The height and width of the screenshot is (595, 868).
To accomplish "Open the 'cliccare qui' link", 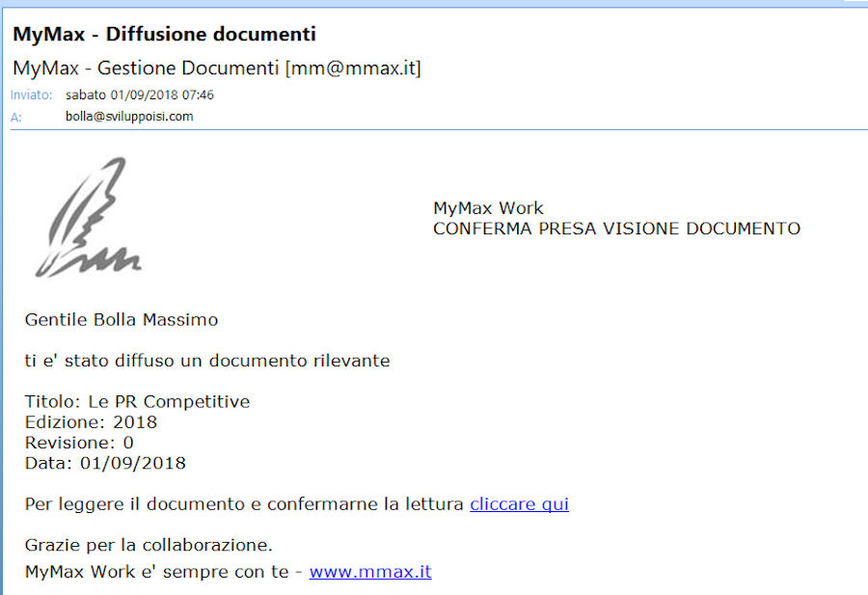I will tap(519, 504).
